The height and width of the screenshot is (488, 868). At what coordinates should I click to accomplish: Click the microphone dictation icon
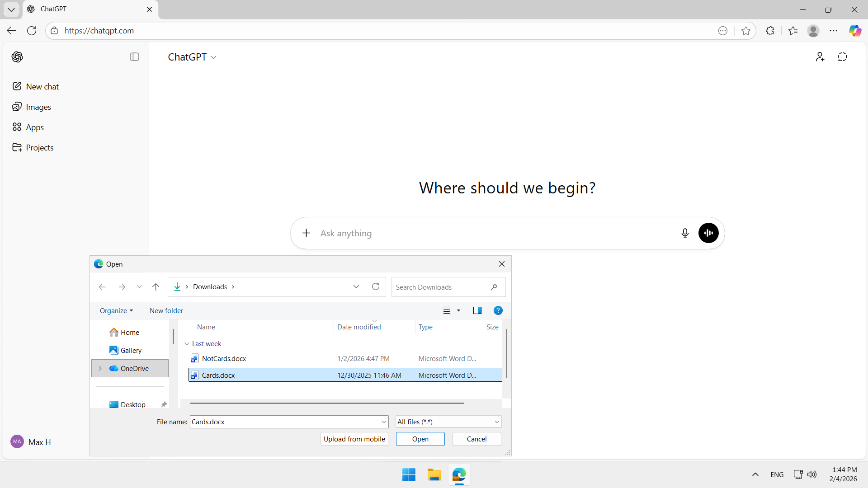pos(685,233)
